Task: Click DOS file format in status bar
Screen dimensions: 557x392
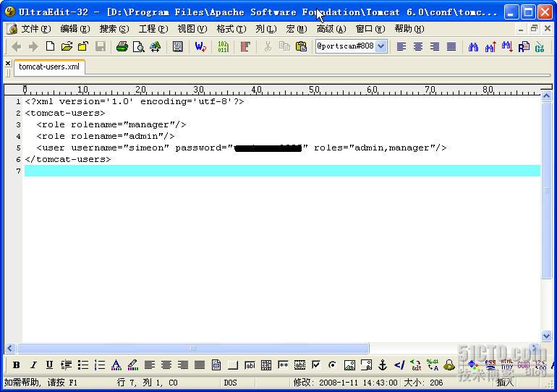Action: [230, 383]
